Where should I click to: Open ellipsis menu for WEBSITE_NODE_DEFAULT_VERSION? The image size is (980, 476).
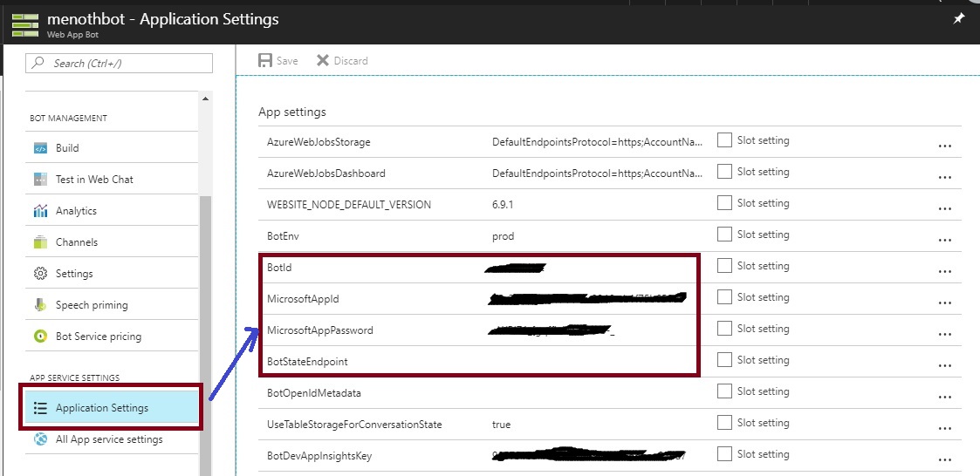click(944, 209)
